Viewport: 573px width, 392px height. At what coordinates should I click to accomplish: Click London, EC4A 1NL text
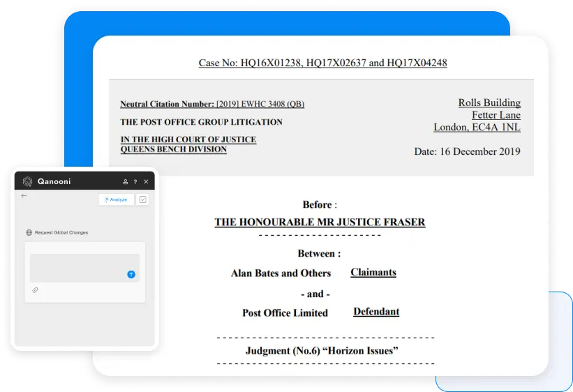point(477,127)
